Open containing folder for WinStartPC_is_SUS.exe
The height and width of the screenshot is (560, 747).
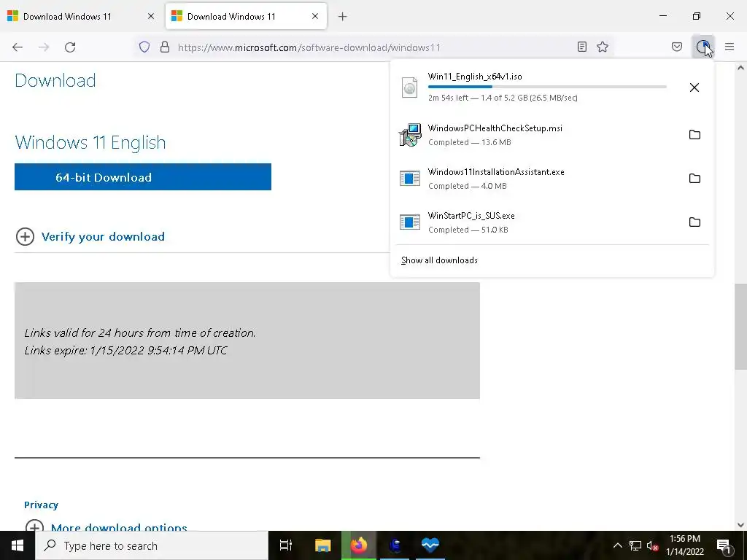(694, 222)
